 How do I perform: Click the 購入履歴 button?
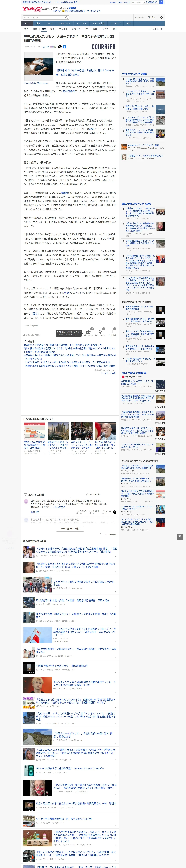click(x=152, y=17)
